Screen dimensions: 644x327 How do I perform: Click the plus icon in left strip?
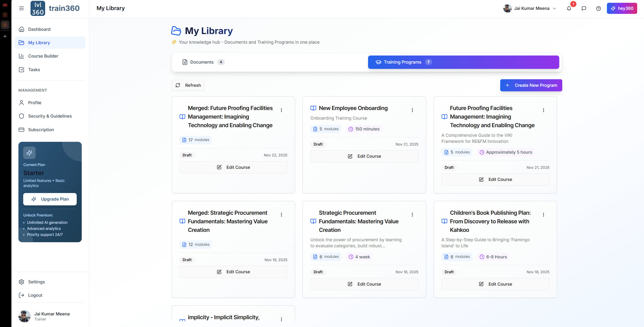pyautogui.click(x=5, y=36)
